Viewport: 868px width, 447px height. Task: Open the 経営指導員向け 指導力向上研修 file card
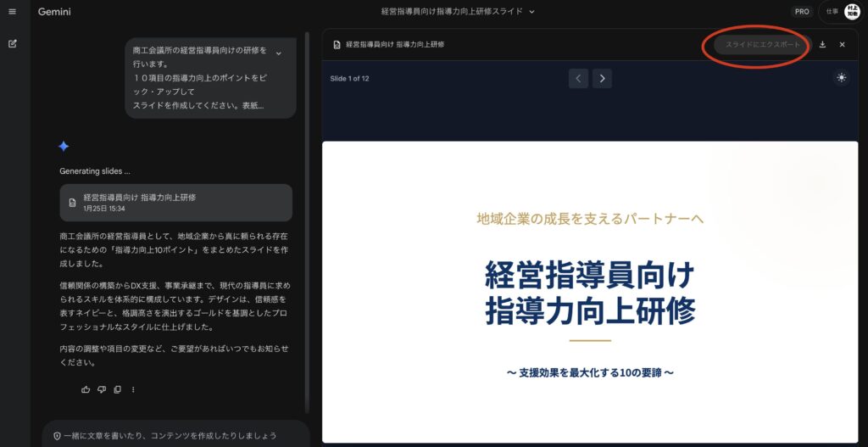(176, 202)
